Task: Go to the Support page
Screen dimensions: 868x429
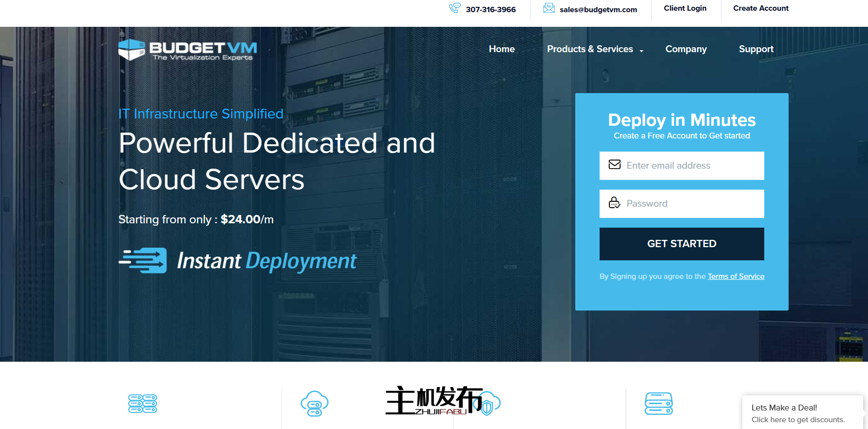Action: (x=756, y=49)
